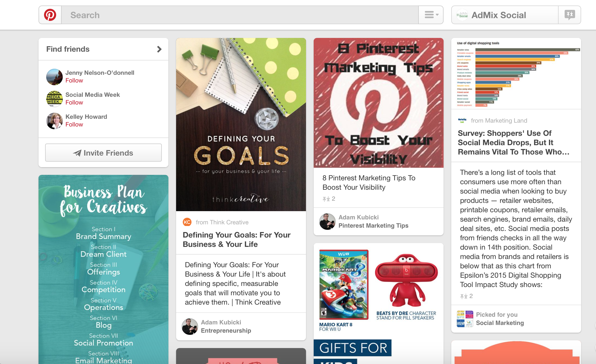Click the '8 Pinterest Marketing Tips To Boost' caption
Image resolution: width=596 pixels, height=364 pixels.
(369, 183)
